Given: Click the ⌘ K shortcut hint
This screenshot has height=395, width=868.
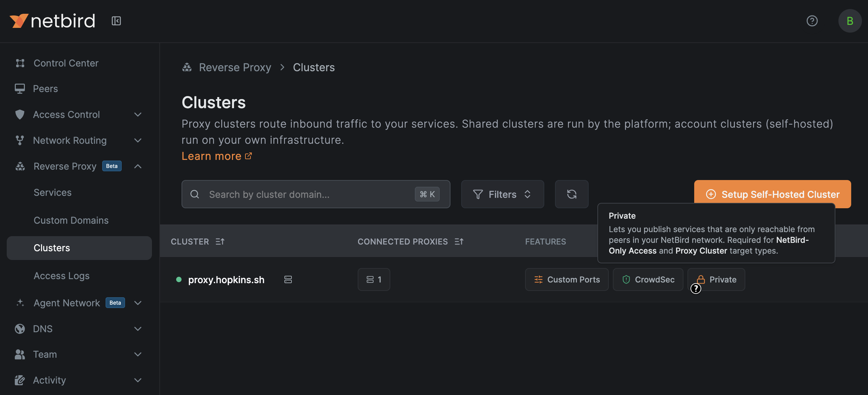Looking at the screenshot, I should (427, 194).
